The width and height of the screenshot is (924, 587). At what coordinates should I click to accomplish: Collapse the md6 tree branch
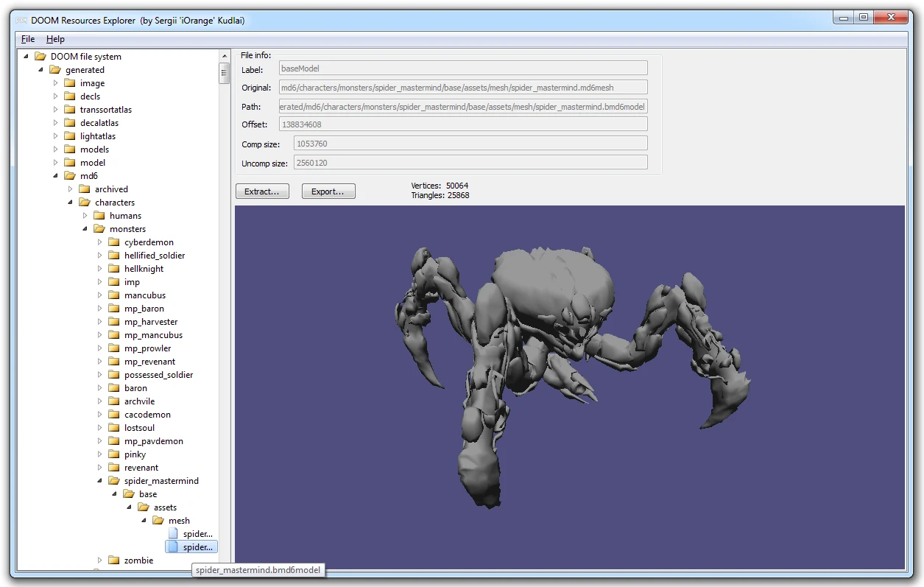pos(56,175)
